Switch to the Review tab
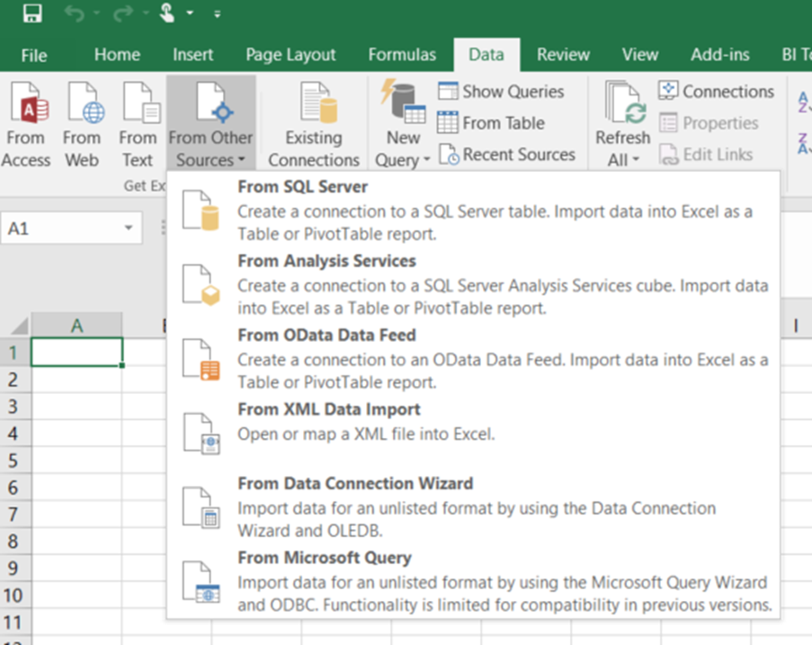 pos(563,54)
